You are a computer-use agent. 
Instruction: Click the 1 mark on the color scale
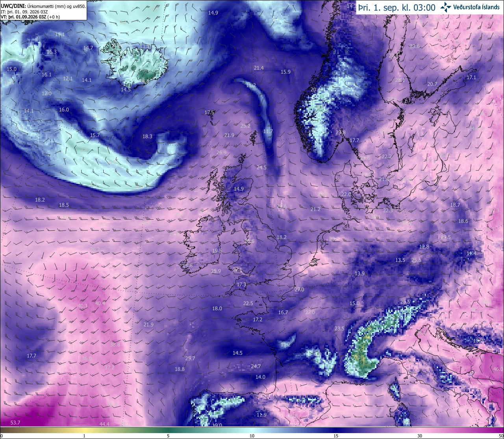(x=84, y=436)
